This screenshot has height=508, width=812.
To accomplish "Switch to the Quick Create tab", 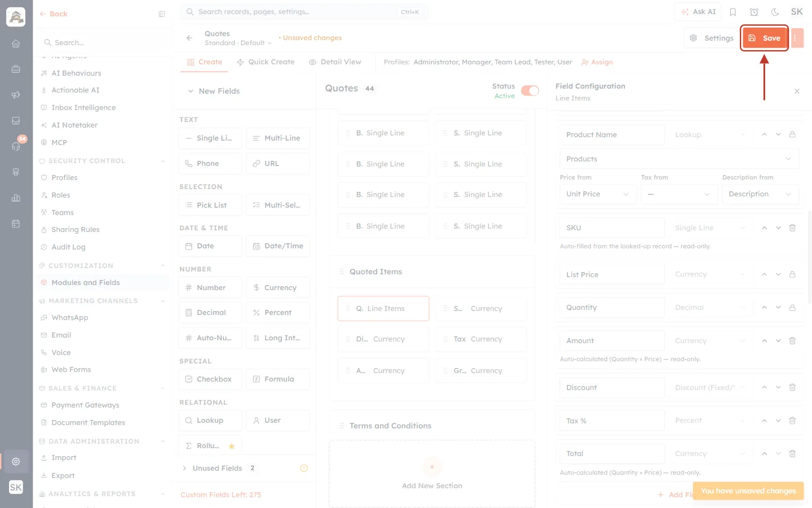I will 266,62.
